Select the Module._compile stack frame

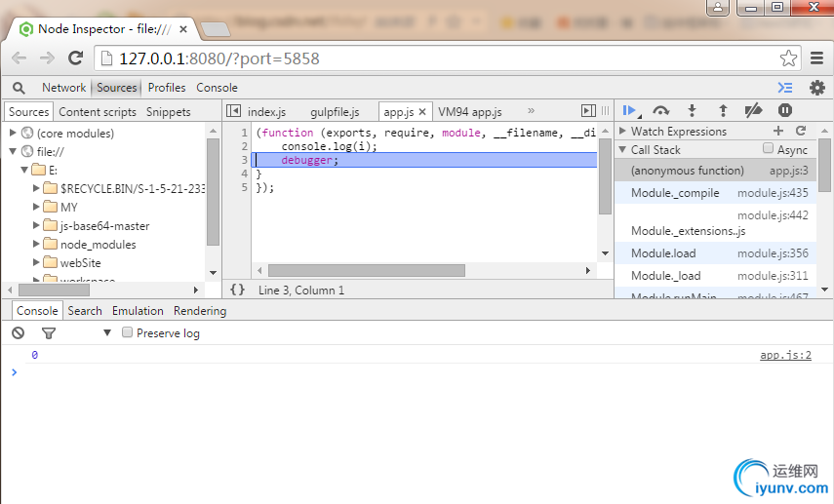coord(715,193)
